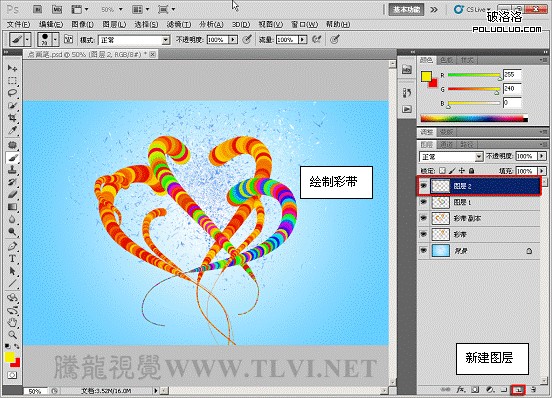
Task: Select the Horizontal Type tool
Action: (x=12, y=259)
